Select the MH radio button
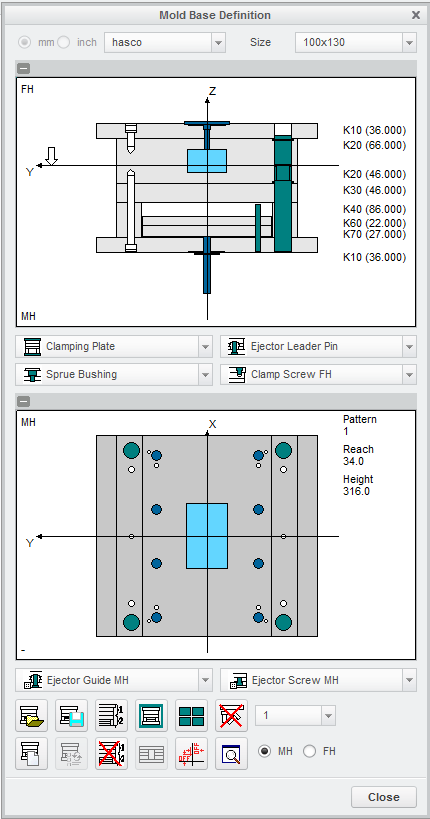The width and height of the screenshot is (430, 819). click(x=265, y=751)
